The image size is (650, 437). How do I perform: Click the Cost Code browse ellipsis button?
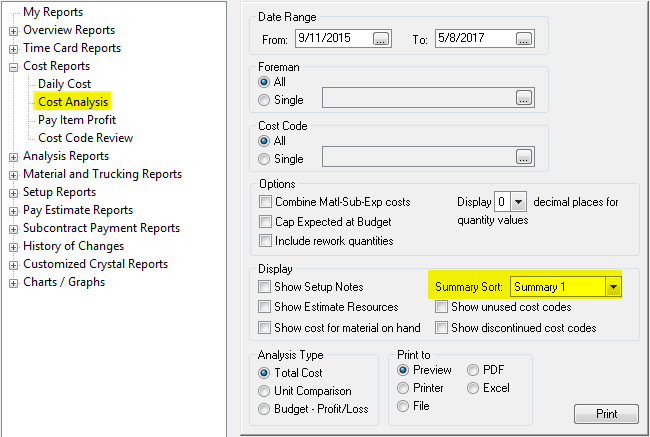click(x=523, y=157)
